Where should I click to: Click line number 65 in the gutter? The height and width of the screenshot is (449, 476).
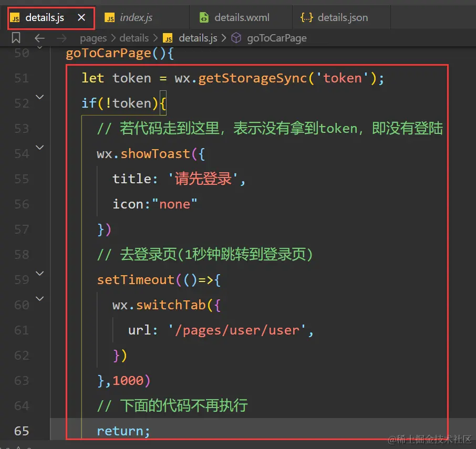click(x=22, y=431)
